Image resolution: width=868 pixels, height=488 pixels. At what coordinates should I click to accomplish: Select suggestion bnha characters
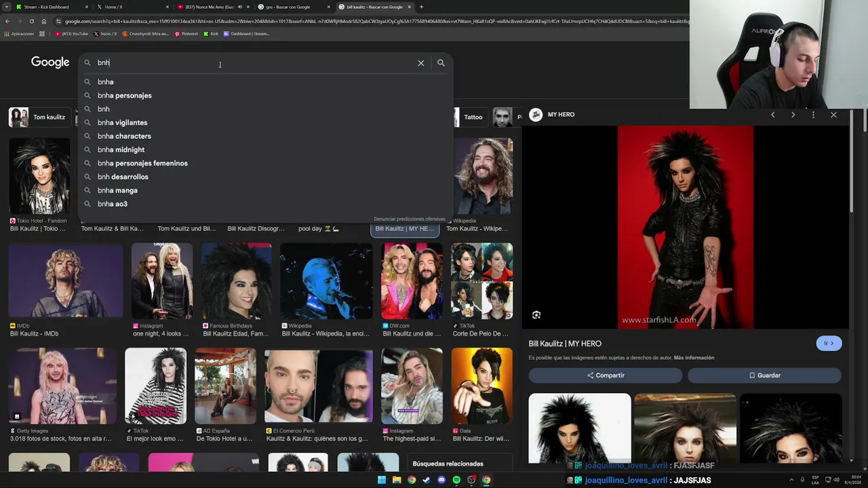coord(266,136)
